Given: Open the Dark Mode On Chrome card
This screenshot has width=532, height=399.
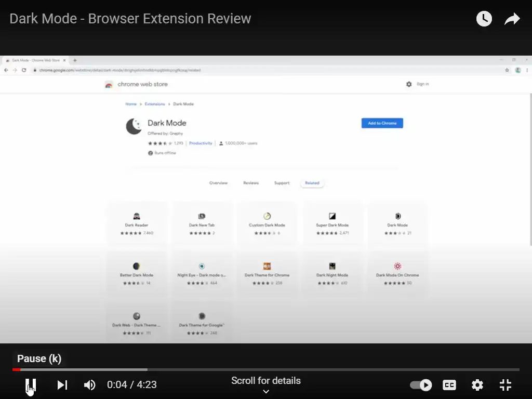Looking at the screenshot, I should click(x=397, y=274).
